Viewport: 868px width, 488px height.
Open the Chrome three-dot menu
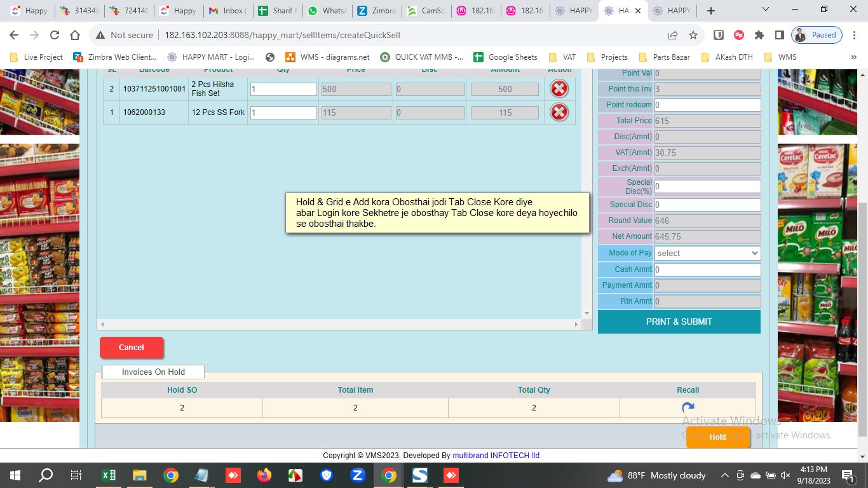854,35
